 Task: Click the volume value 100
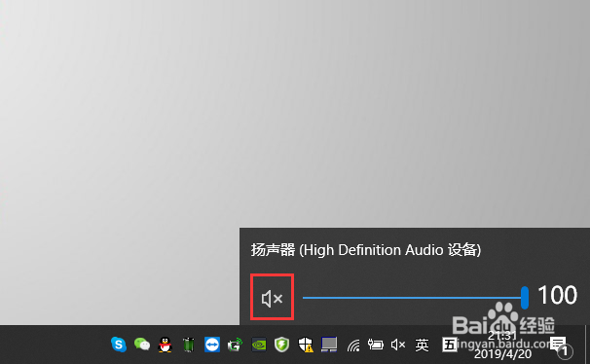(557, 295)
